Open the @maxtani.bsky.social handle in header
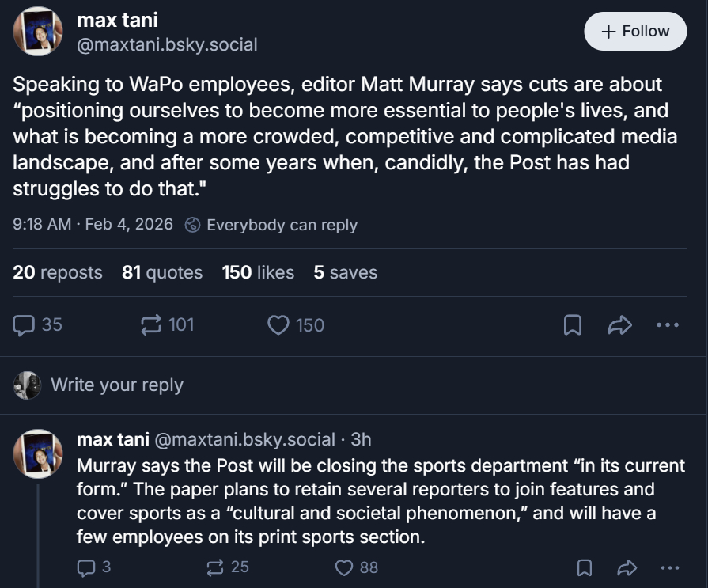This screenshot has height=588, width=708. pyautogui.click(x=167, y=45)
